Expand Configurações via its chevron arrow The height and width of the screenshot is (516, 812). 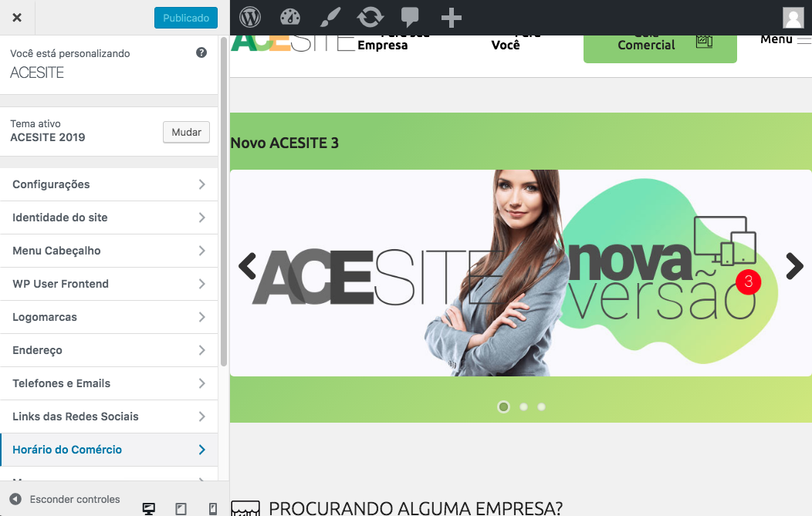(x=202, y=184)
